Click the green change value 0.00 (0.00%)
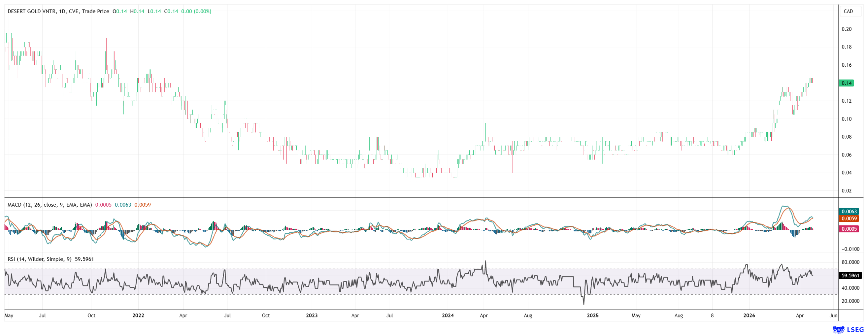 click(196, 11)
